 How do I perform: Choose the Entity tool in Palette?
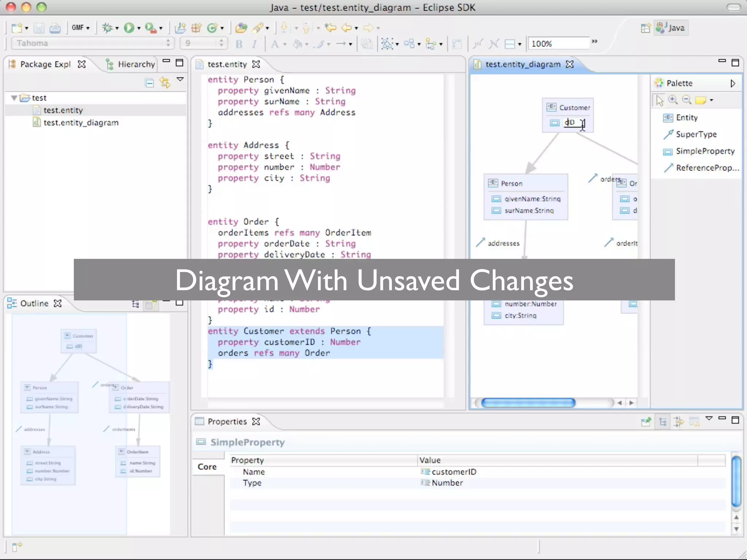coord(680,117)
